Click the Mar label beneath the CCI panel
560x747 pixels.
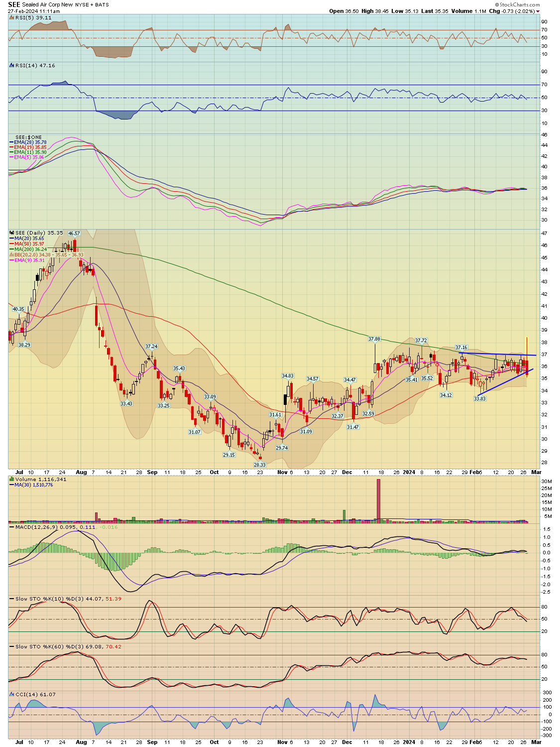536,742
